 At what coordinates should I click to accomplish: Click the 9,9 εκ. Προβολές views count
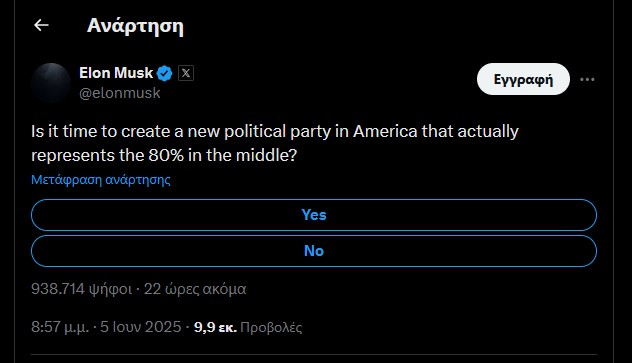[248, 327]
